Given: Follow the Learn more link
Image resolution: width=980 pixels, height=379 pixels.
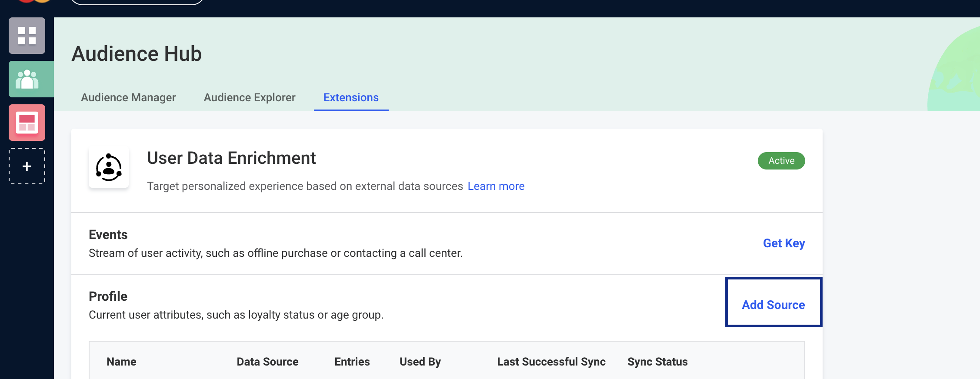Looking at the screenshot, I should click(496, 186).
